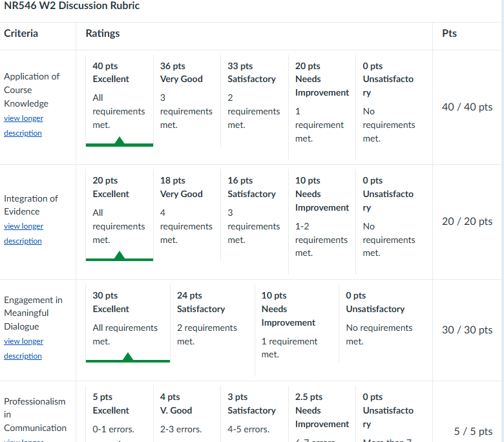
Task: Click the Ratings column header
Action: tap(103, 34)
